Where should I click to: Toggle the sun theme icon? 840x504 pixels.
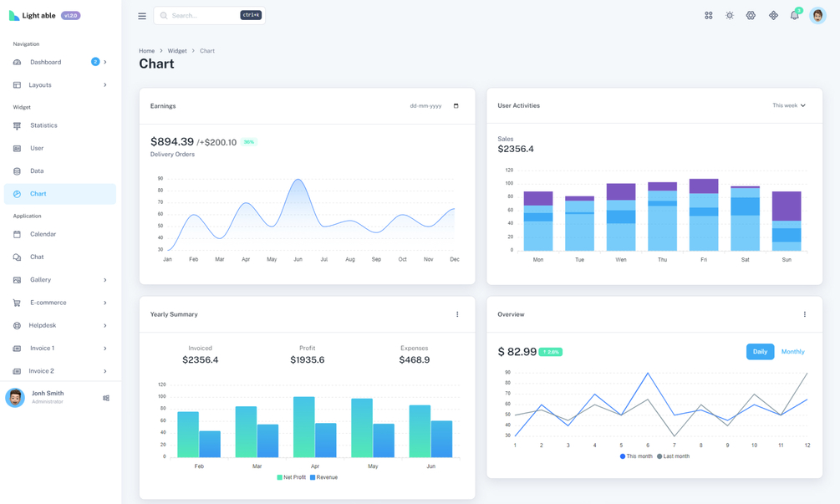[x=730, y=16]
